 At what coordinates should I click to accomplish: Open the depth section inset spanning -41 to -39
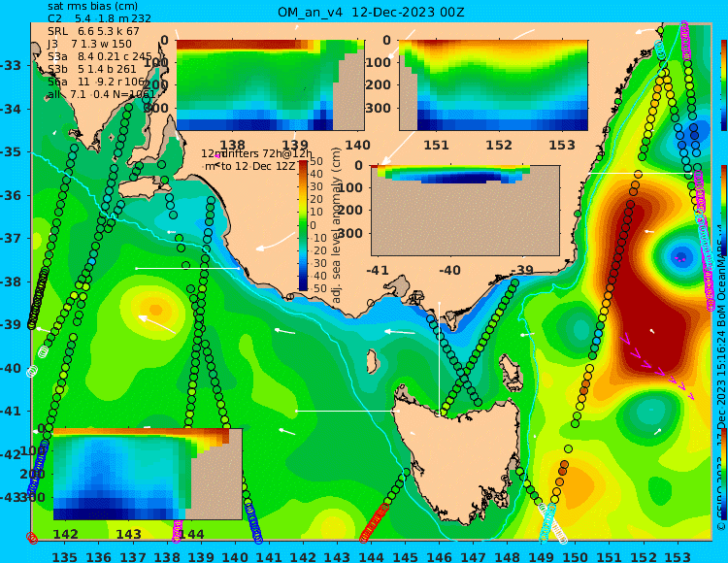tap(465, 211)
